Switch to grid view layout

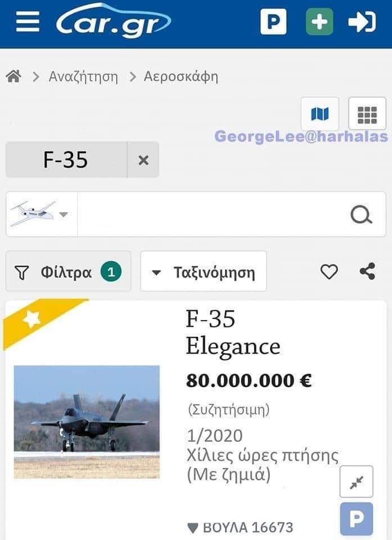(x=367, y=114)
